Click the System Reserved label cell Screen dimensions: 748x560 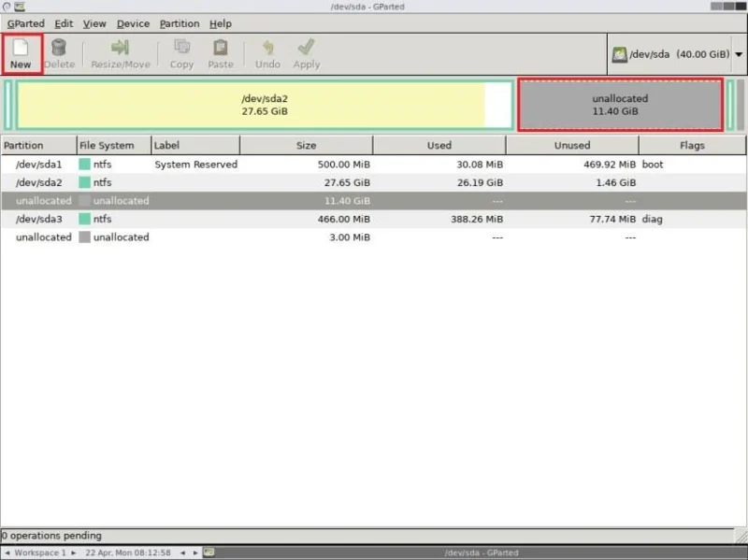coord(195,165)
